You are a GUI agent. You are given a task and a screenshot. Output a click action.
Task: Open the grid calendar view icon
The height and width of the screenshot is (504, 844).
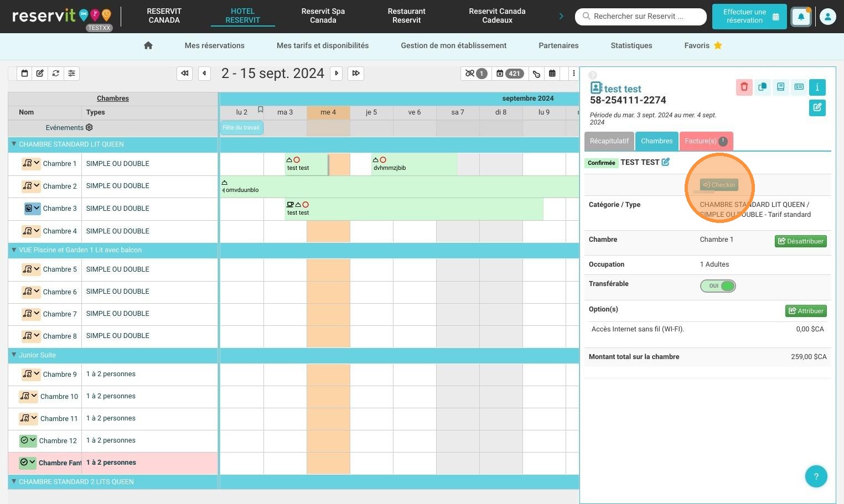552,73
